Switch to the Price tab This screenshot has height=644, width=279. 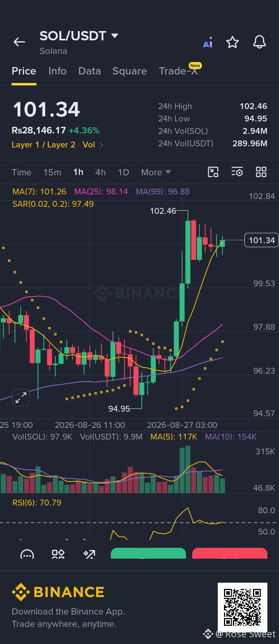tap(24, 71)
